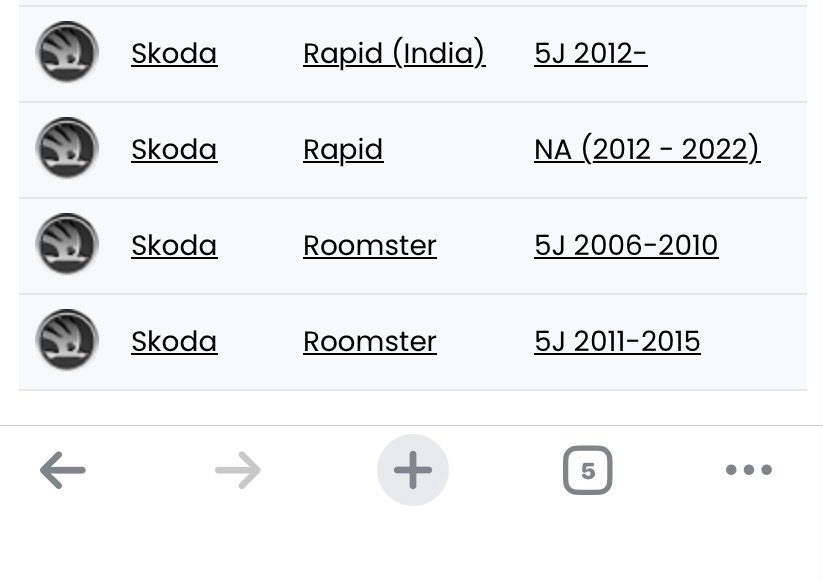Select the 5J 2011-2015 generation link
Image resolution: width=823 pixels, height=580 pixels.
617,341
